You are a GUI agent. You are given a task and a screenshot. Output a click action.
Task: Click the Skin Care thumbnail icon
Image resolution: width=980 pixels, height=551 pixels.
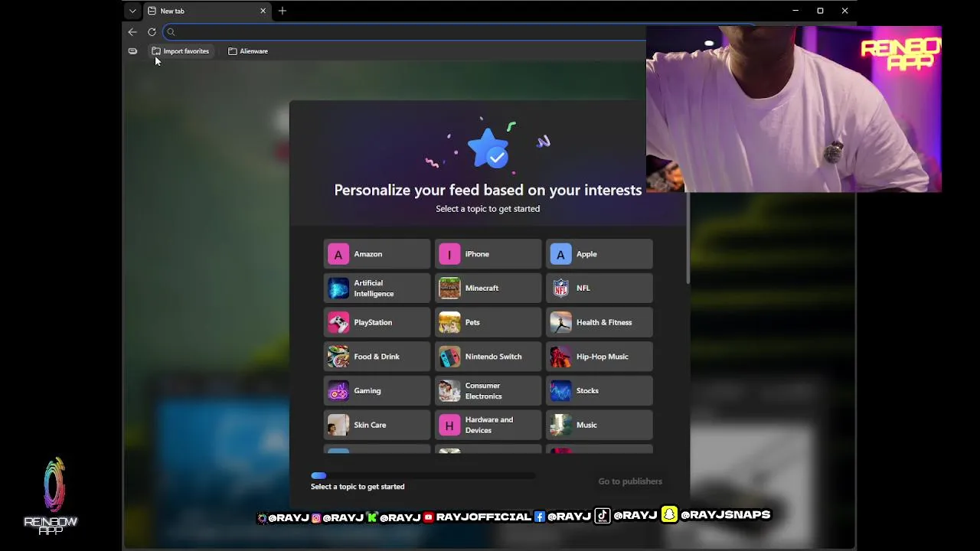338,425
